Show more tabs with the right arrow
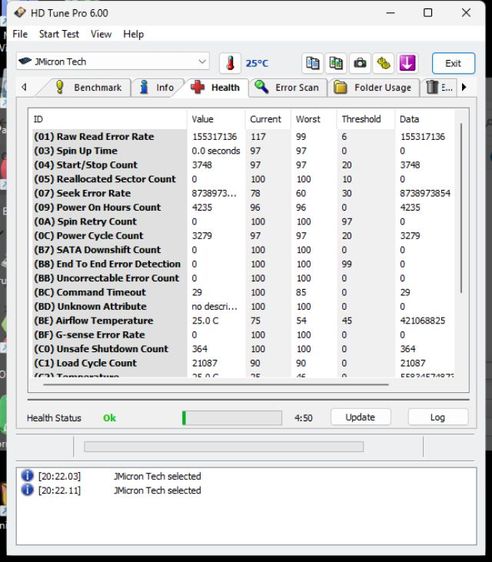This screenshot has width=492, height=562. pos(464,87)
